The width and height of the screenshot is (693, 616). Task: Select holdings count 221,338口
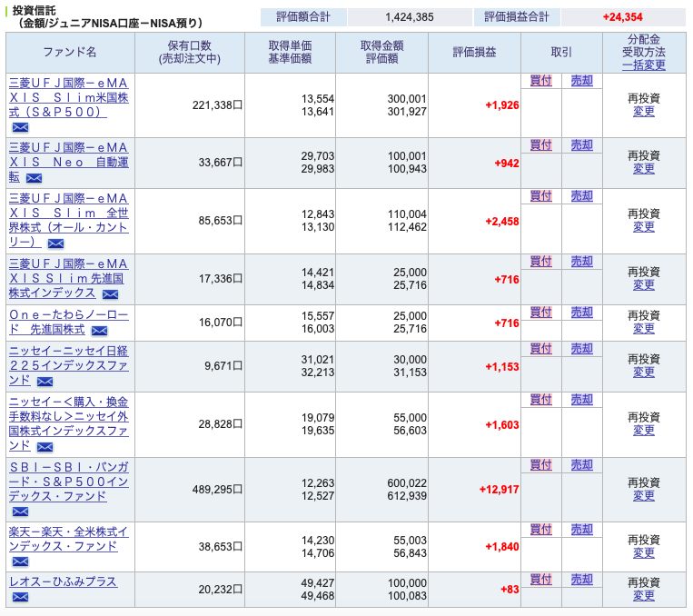point(217,105)
